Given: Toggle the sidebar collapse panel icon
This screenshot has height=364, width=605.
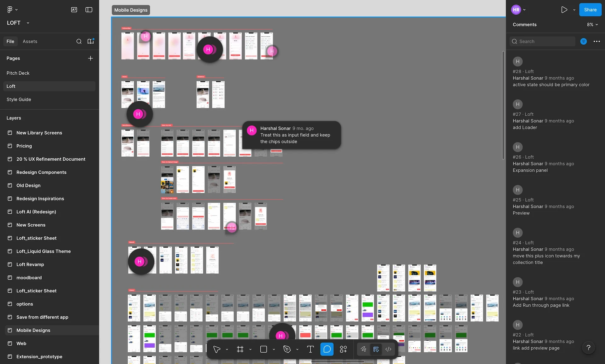Looking at the screenshot, I should pyautogui.click(x=89, y=10).
